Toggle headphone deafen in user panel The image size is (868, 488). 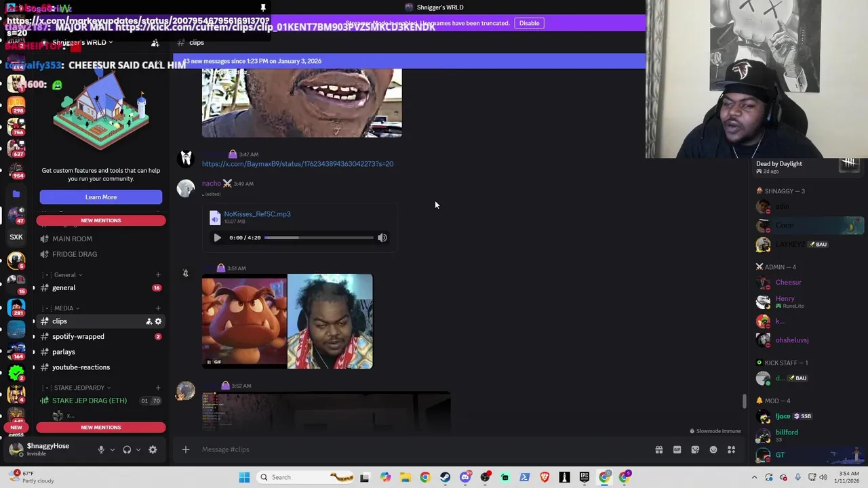127,449
